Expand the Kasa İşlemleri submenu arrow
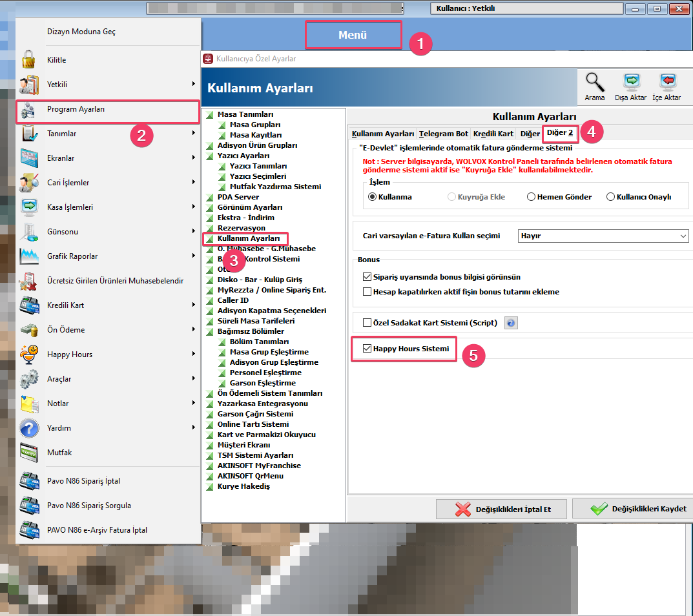This screenshot has height=616, width=693. [193, 207]
